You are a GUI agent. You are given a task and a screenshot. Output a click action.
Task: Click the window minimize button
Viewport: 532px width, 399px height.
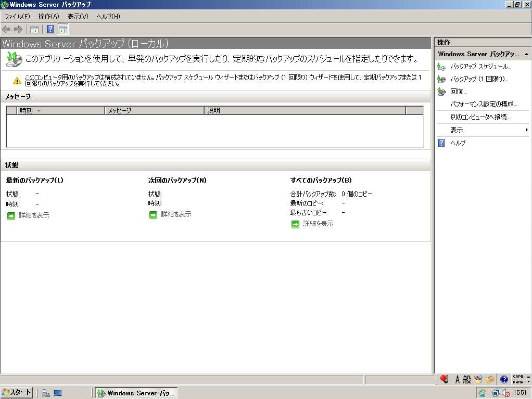[509, 4]
